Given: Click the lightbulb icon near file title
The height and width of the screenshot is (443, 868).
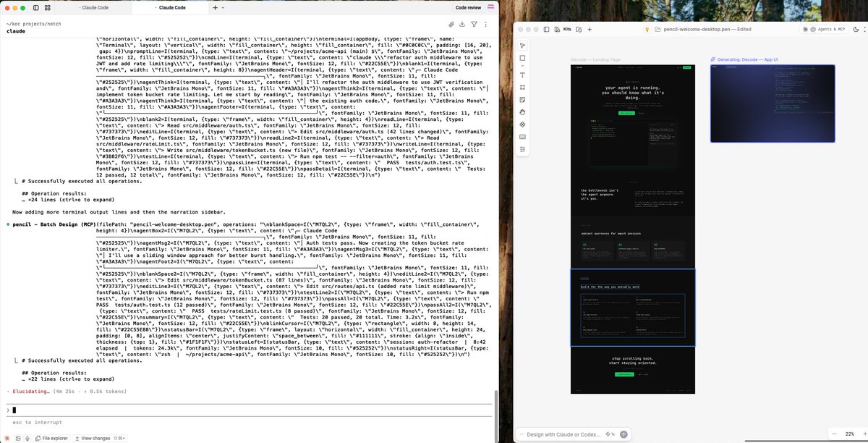Looking at the screenshot, I should tap(647, 29).
